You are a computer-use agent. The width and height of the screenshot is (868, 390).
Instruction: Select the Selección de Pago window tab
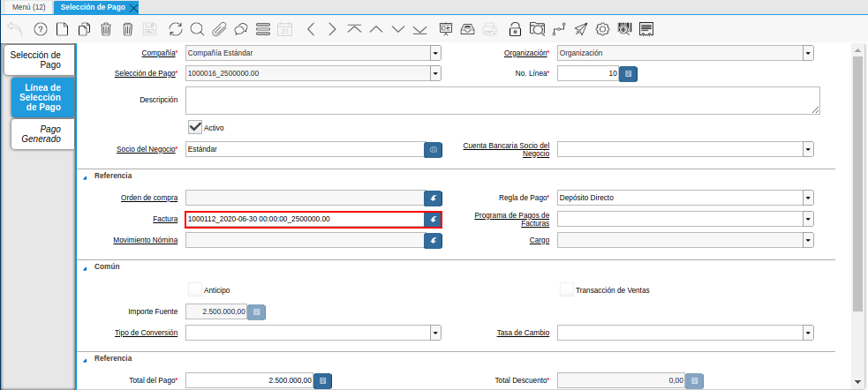(93, 7)
